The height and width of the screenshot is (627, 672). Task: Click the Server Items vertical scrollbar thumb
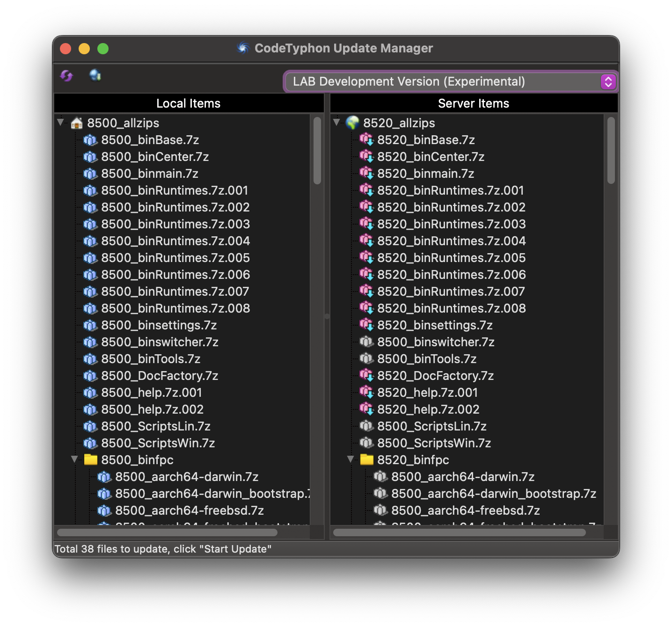click(x=611, y=151)
